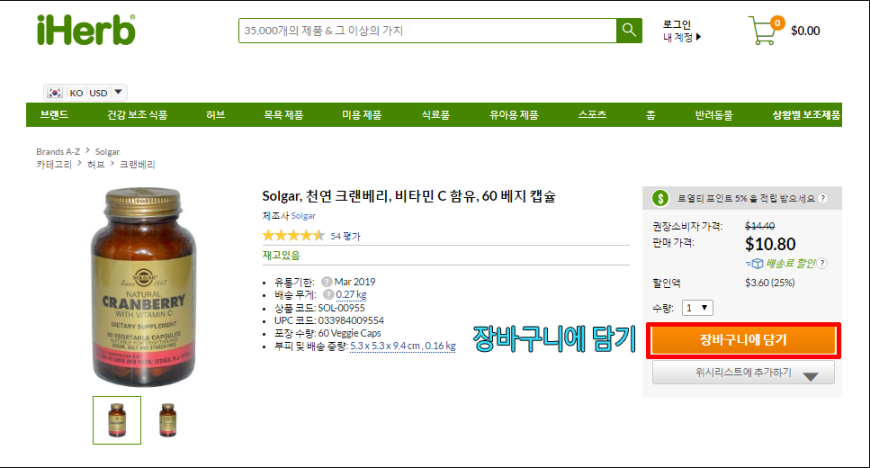The image size is (870, 468).
Task: Click the green search magnifier button
Action: (629, 30)
